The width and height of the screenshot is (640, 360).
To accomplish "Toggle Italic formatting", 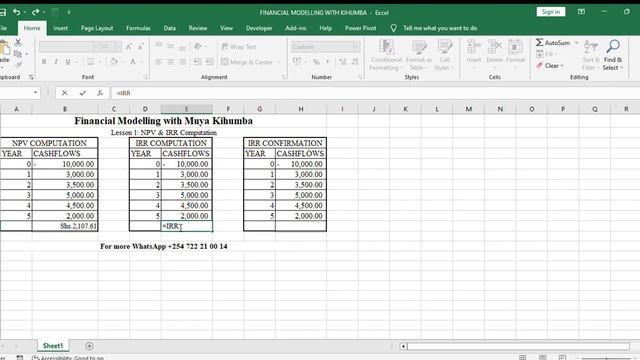I will (x=56, y=62).
